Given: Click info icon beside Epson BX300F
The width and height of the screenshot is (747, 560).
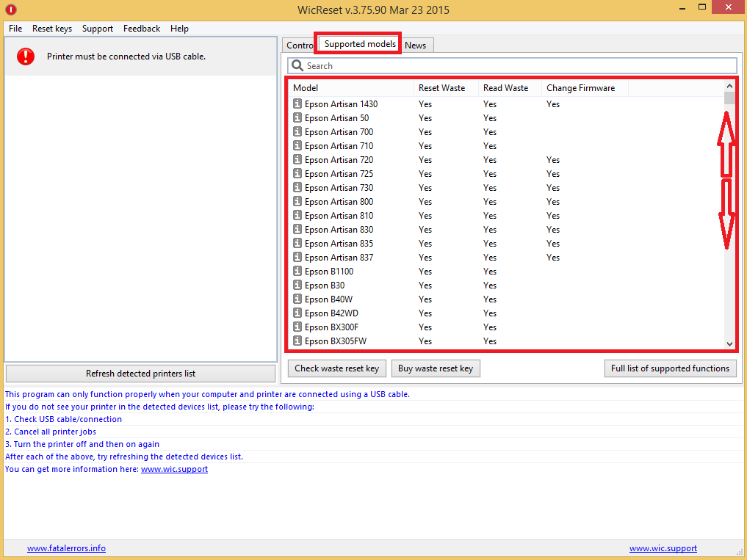Looking at the screenshot, I should [297, 327].
